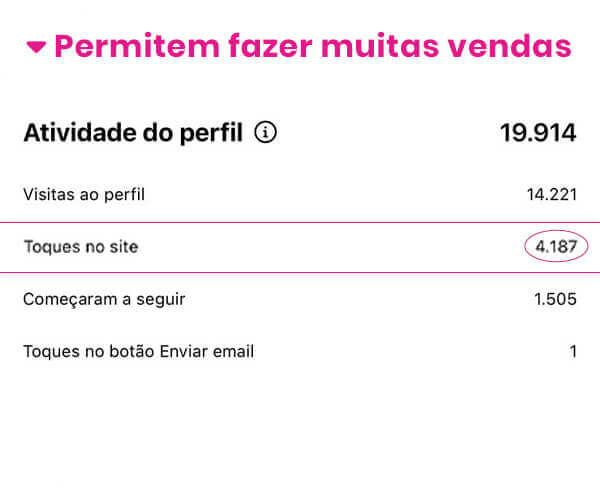Select the Atividade do perfil title
Screen dimensions: 600x488
(x=133, y=133)
